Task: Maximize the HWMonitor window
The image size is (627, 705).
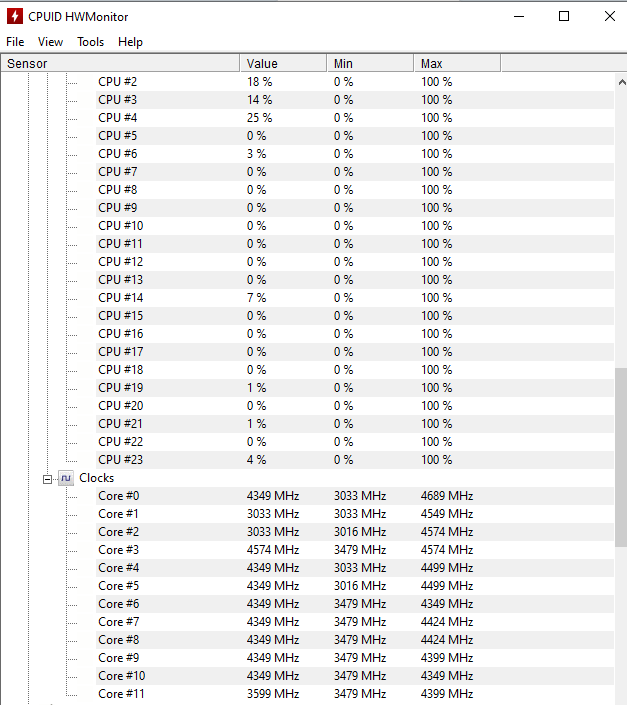Action: tap(564, 17)
